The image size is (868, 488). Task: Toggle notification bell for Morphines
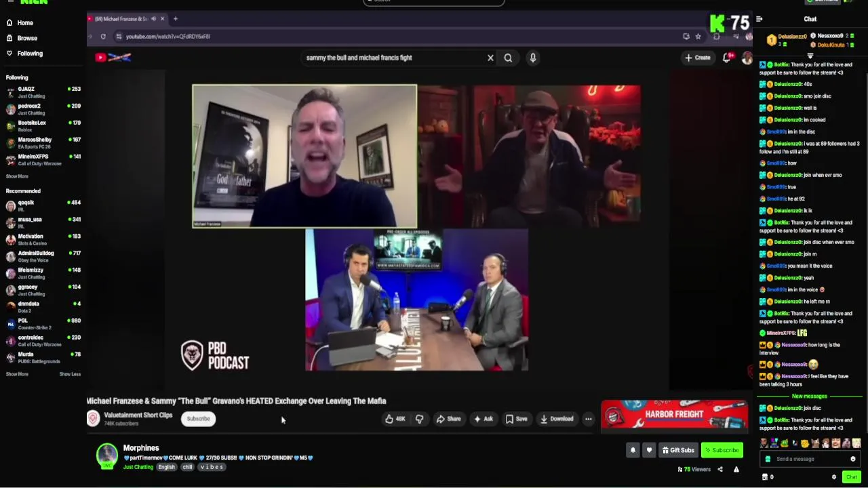coord(633,450)
